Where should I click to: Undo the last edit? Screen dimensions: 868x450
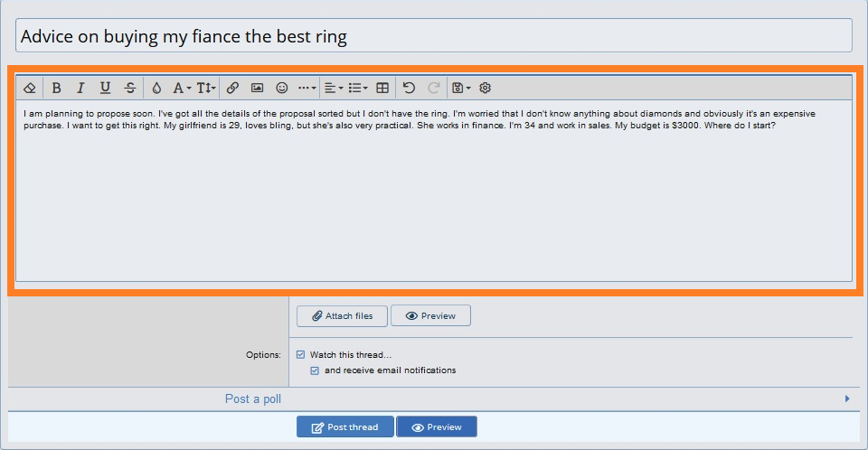click(409, 88)
